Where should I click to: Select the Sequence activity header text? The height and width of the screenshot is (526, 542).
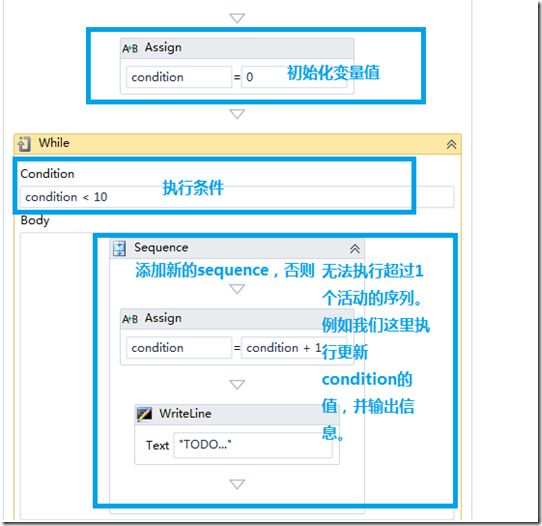pos(161,247)
